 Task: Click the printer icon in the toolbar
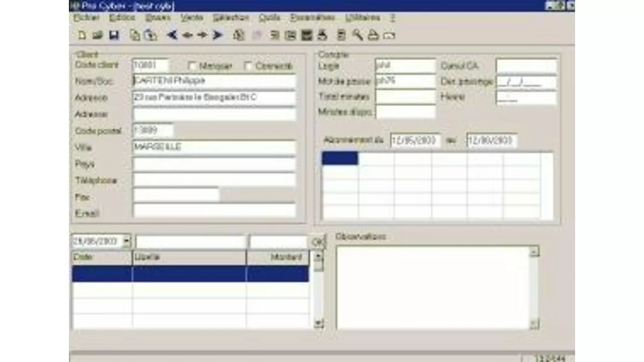click(x=322, y=35)
